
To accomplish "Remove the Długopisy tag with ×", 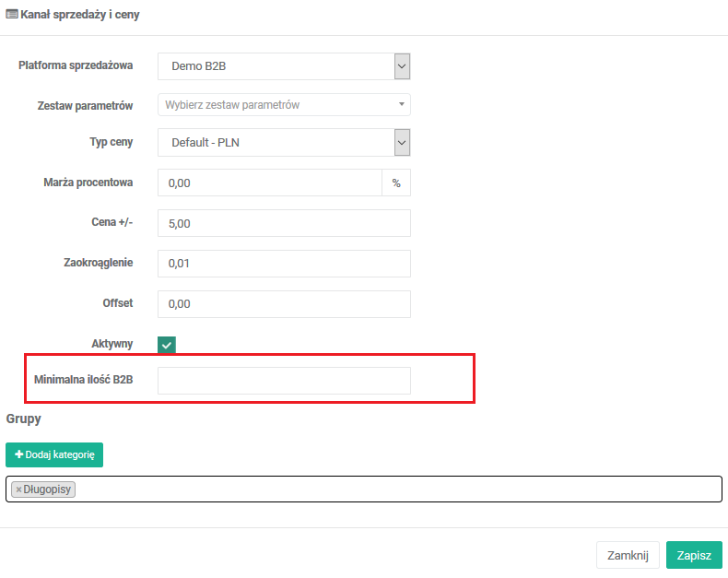I will point(18,490).
